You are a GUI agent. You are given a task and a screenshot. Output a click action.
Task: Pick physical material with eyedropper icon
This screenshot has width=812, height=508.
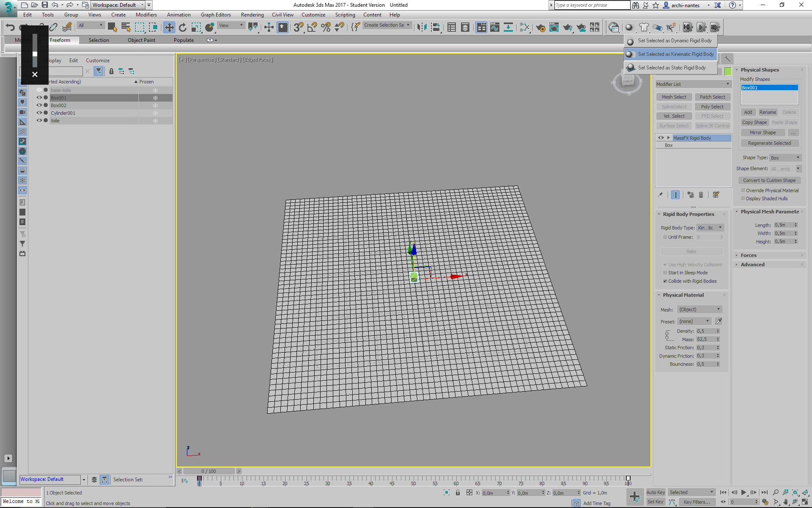719,321
